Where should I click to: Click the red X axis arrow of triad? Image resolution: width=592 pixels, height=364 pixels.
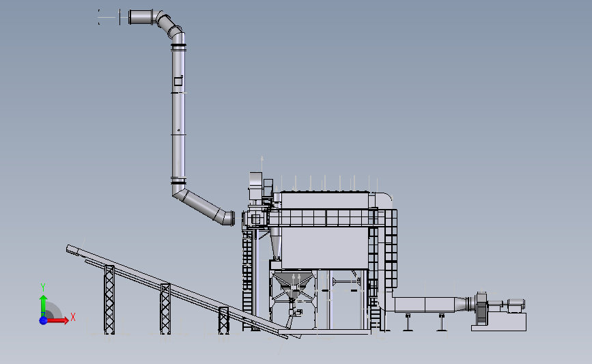point(57,320)
